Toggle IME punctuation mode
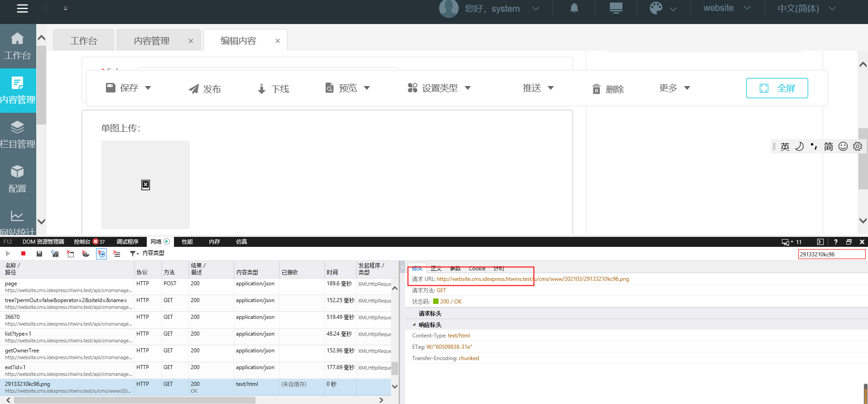The height and width of the screenshot is (404, 868). pos(814,146)
